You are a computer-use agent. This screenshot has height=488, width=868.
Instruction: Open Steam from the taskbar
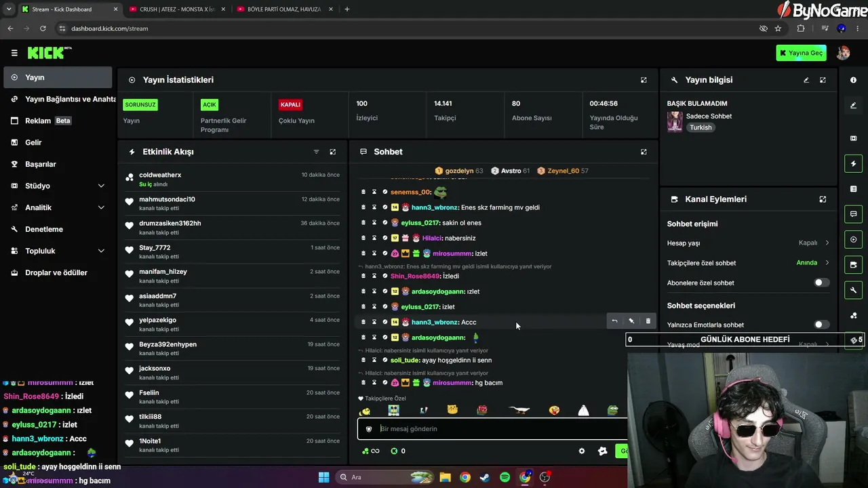pos(484,477)
